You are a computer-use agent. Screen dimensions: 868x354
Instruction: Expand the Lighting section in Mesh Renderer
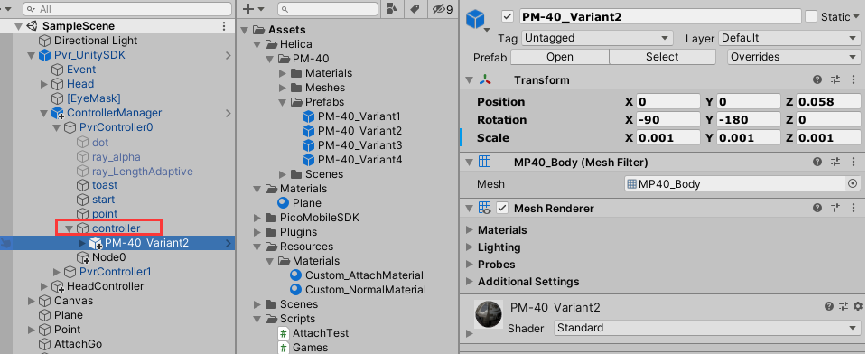tap(470, 247)
